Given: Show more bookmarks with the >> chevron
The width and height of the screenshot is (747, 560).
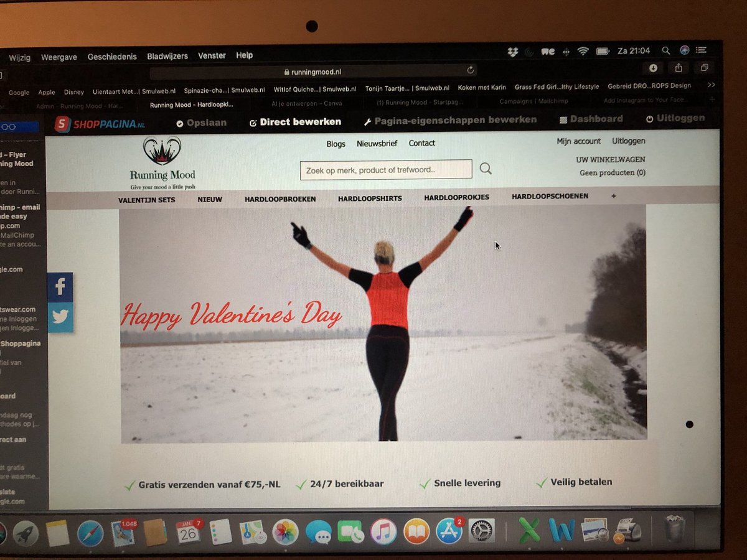Looking at the screenshot, I should [712, 85].
